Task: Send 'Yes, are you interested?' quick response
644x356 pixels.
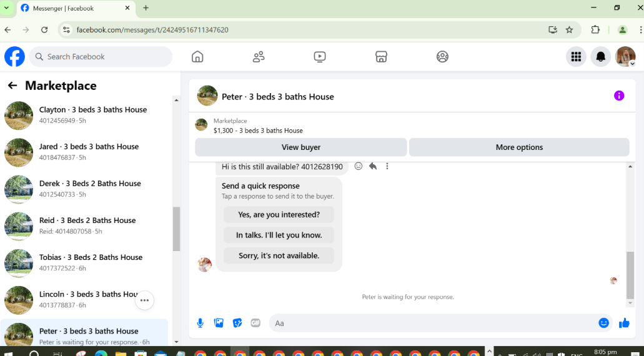Action: 279,214
